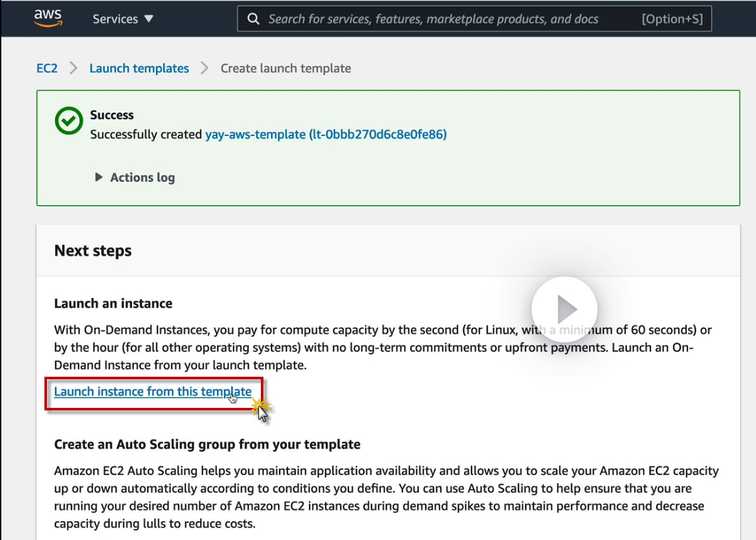Focus the services and features search field

pos(433,19)
